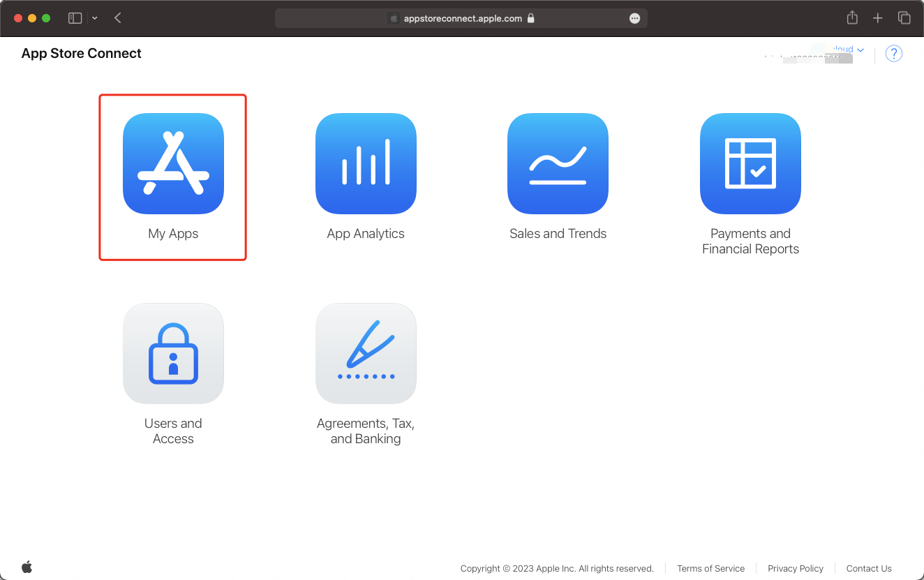
Task: Click the Users and Access label
Action: [173, 431]
